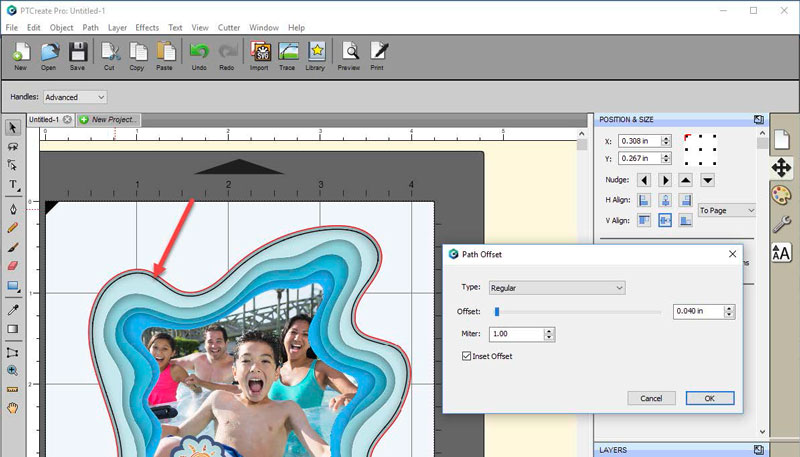Select top-left anchor point in reference grid
This screenshot has width=800, height=457.
click(688, 137)
